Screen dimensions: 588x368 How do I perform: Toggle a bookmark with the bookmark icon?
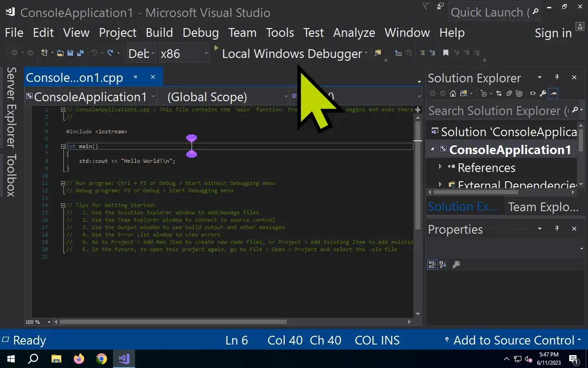446,53
